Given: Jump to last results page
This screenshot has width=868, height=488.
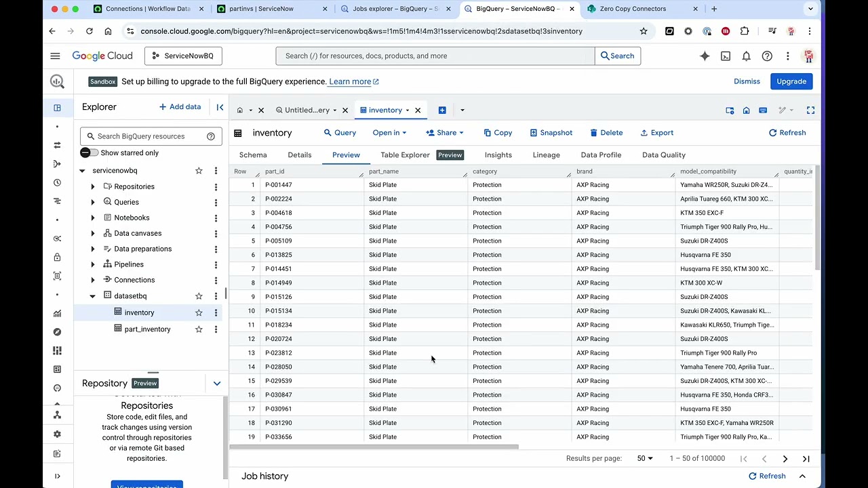Looking at the screenshot, I should 806,459.
